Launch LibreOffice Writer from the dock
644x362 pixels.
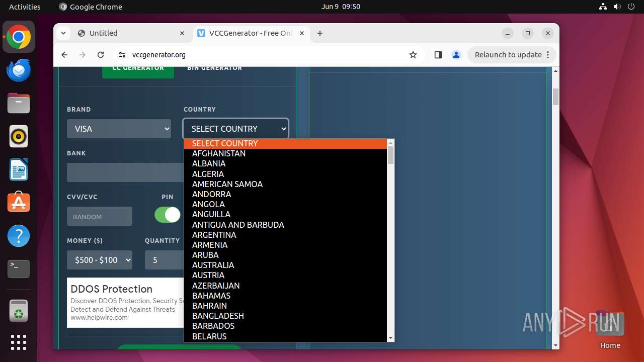[19, 170]
